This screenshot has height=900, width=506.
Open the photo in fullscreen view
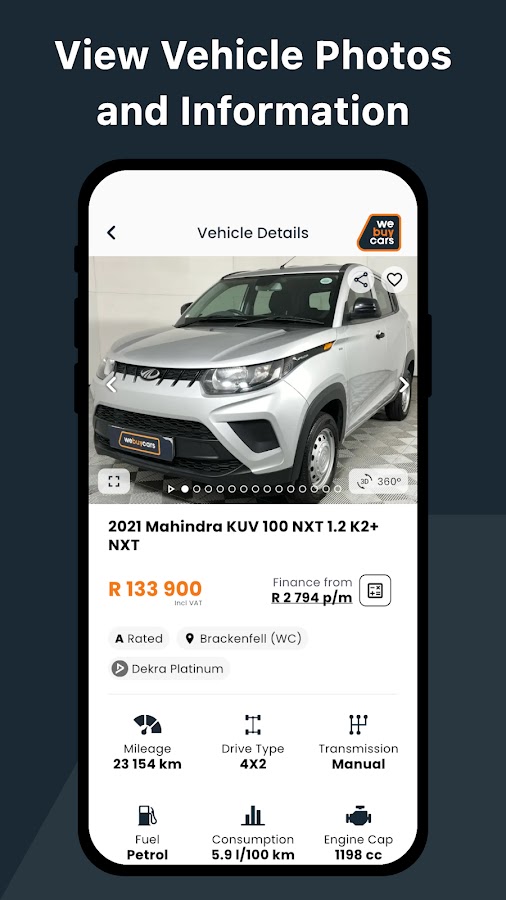tap(114, 481)
